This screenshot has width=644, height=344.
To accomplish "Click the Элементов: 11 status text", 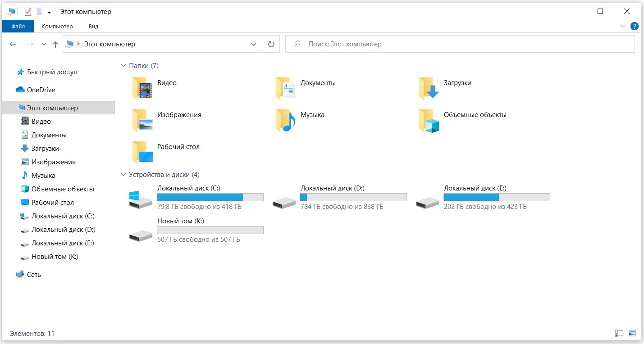I will (x=32, y=334).
